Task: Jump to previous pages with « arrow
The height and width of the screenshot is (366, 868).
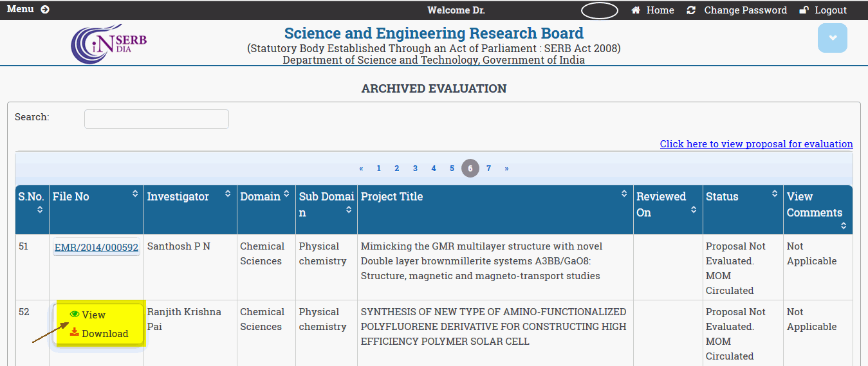Action: click(x=361, y=169)
